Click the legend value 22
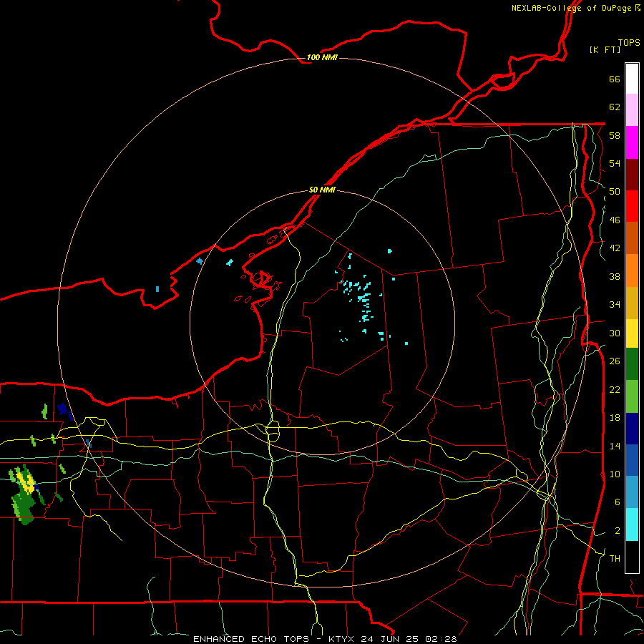644x644 pixels. (615, 389)
